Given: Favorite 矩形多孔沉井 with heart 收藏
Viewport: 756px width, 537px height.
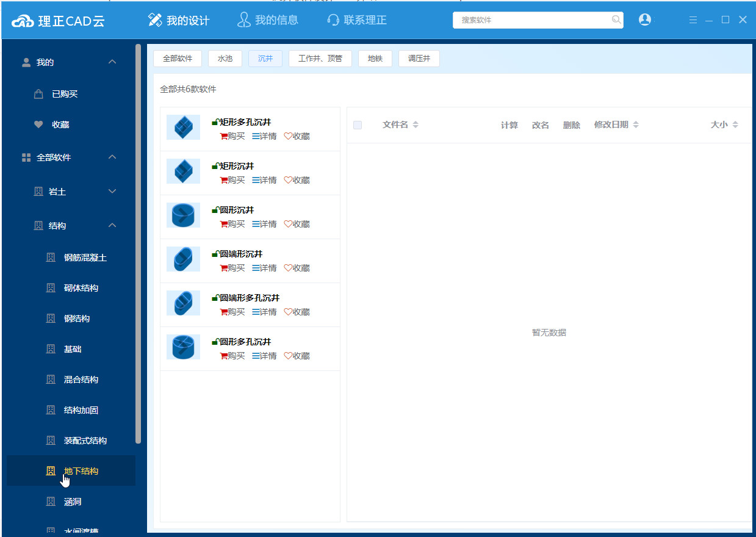Looking at the screenshot, I should pos(297,136).
